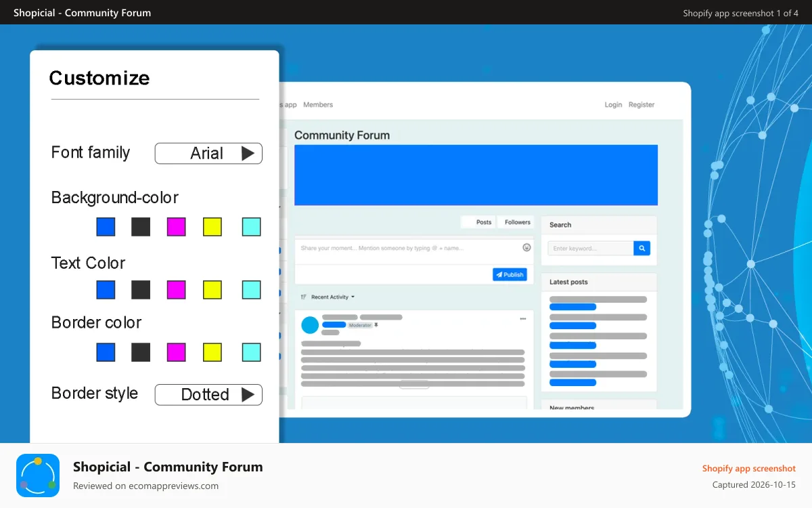Open the Font family Arial dropdown
The width and height of the screenshot is (812, 508).
coord(208,154)
